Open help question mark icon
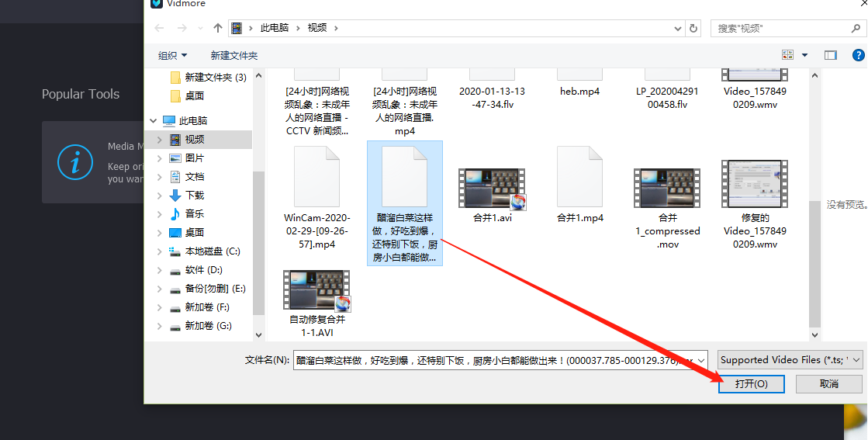This screenshot has width=868, height=440. [859, 55]
